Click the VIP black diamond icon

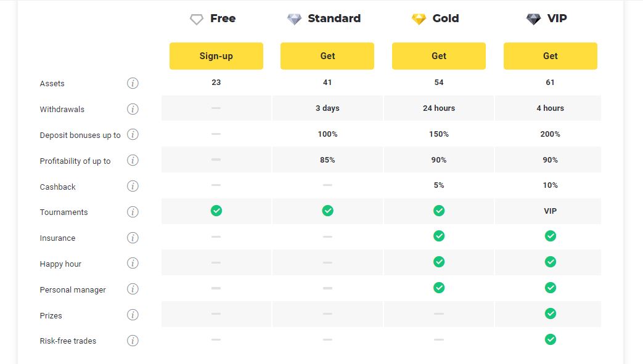coord(533,19)
